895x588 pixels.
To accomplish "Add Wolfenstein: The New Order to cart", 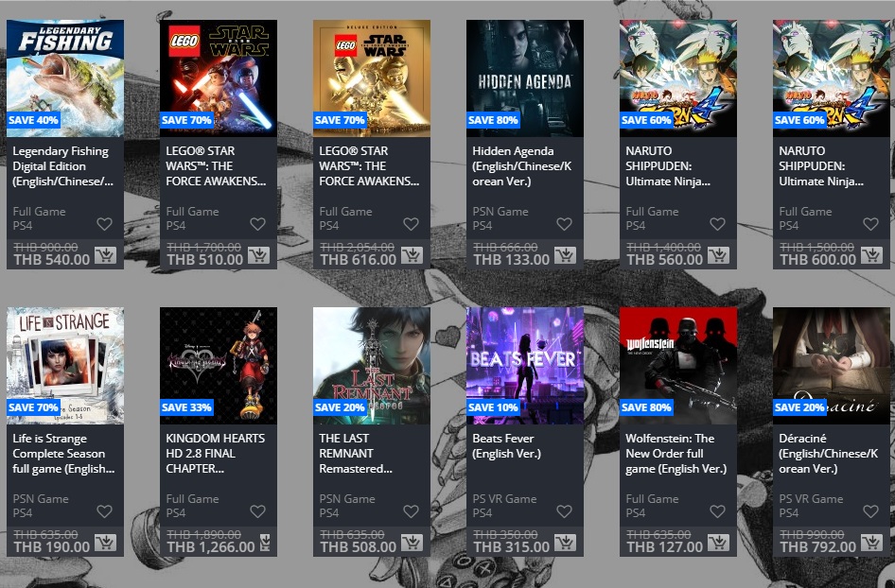I will [718, 543].
